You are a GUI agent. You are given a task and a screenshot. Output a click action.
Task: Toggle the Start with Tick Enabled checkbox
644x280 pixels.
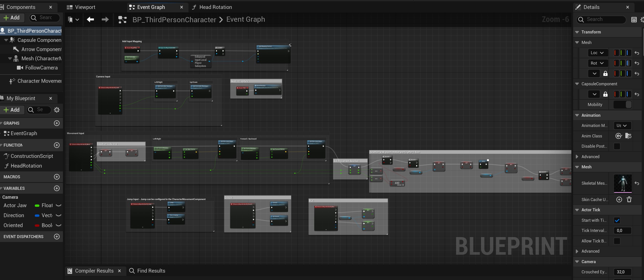(x=617, y=220)
